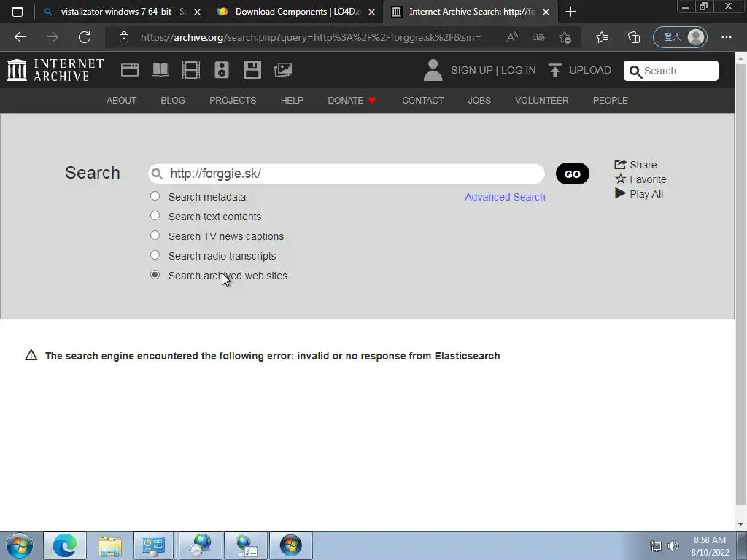Click the Share icon link

pos(635,165)
